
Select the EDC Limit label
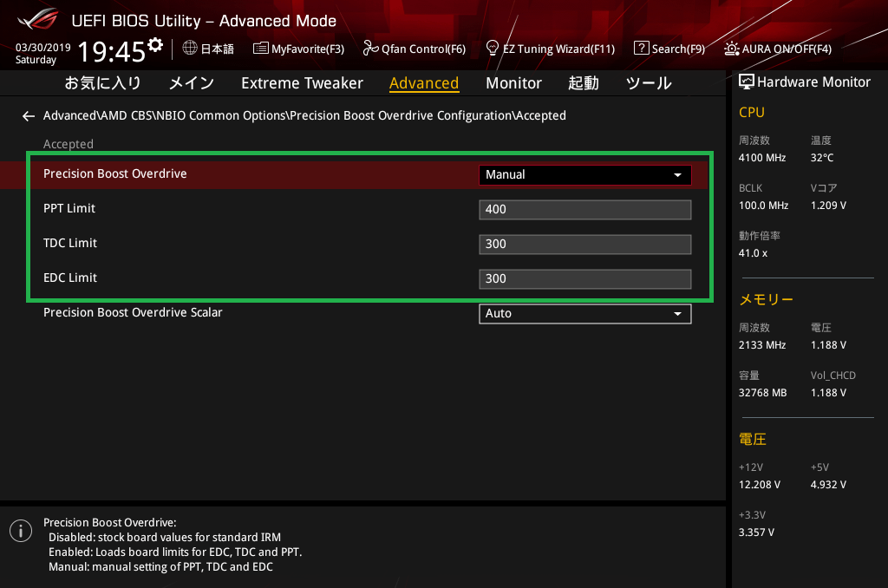pyautogui.click(x=70, y=278)
